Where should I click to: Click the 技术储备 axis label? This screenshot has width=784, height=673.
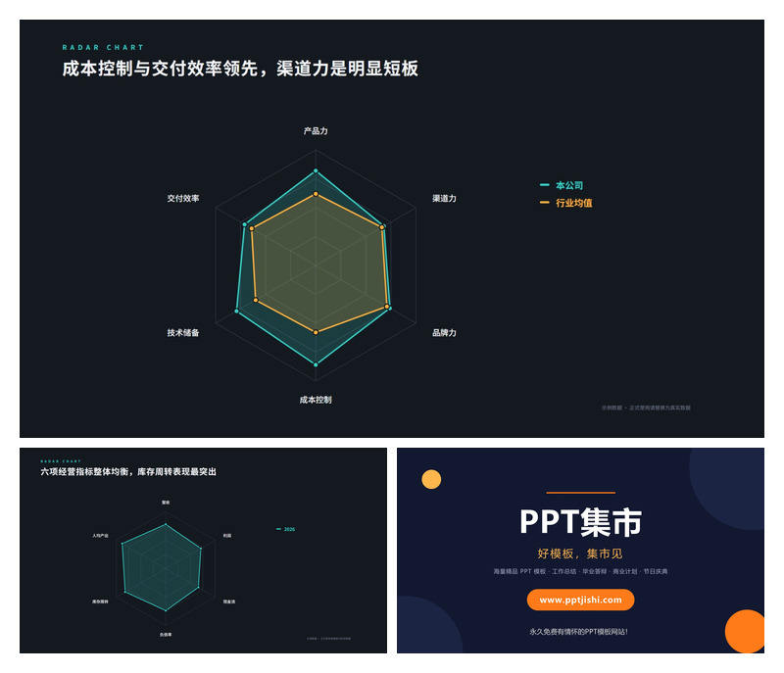183,333
